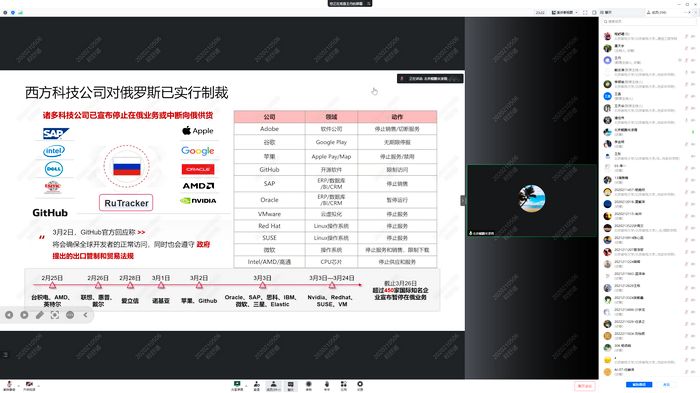Toggle the microphone mute at the bottom left

[x=9, y=385]
